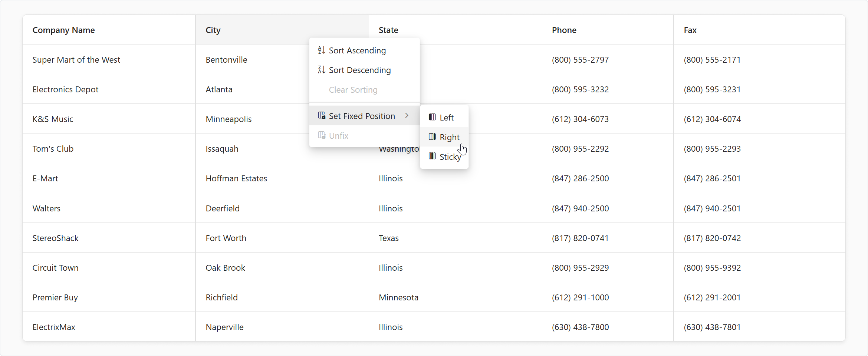
Task: Select the Clear Sorting option
Action: point(353,89)
